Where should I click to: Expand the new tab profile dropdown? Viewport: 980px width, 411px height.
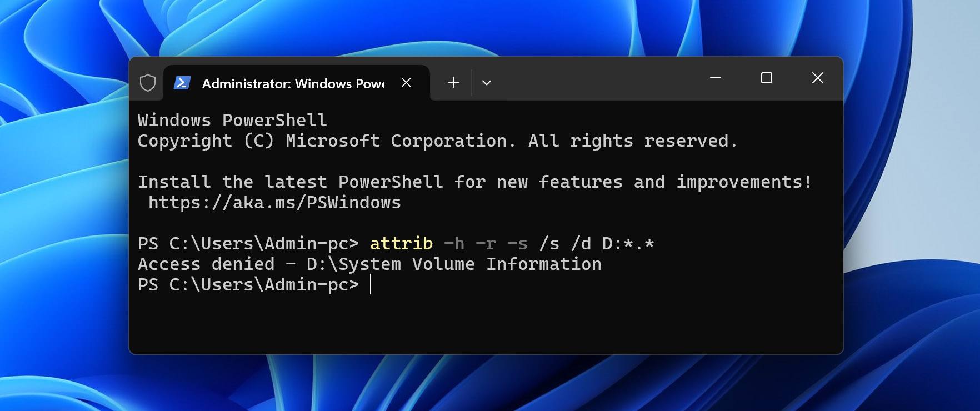[x=487, y=83]
